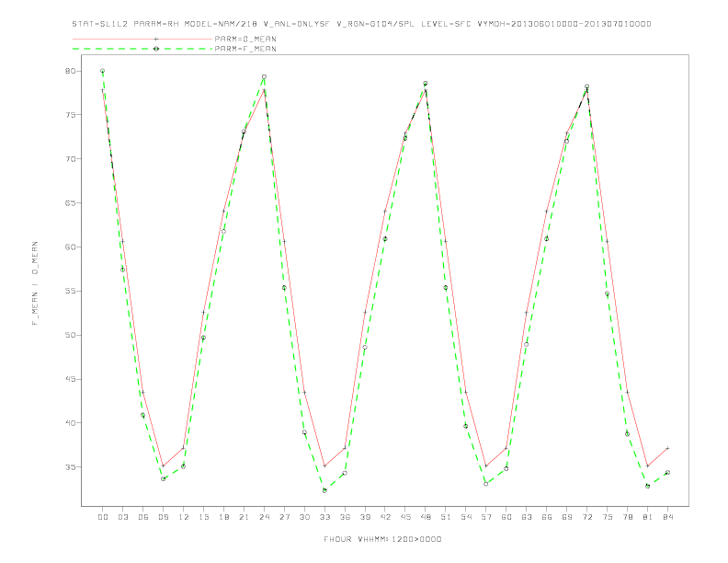Click the x-axis forecast hour label 63

(x=527, y=517)
